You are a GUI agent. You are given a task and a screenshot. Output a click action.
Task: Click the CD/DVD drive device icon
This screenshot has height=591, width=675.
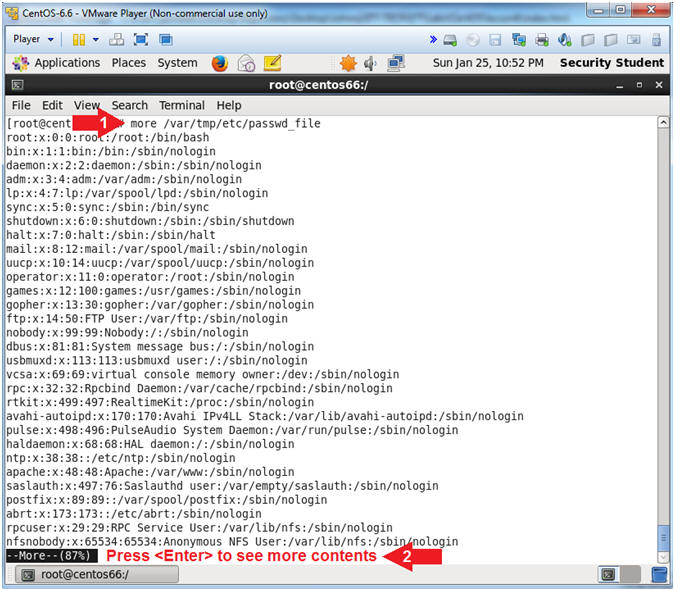pyautogui.click(x=473, y=40)
